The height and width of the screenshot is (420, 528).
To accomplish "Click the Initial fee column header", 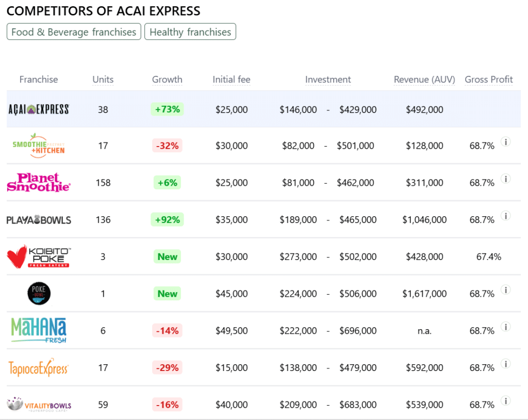I will [232, 79].
